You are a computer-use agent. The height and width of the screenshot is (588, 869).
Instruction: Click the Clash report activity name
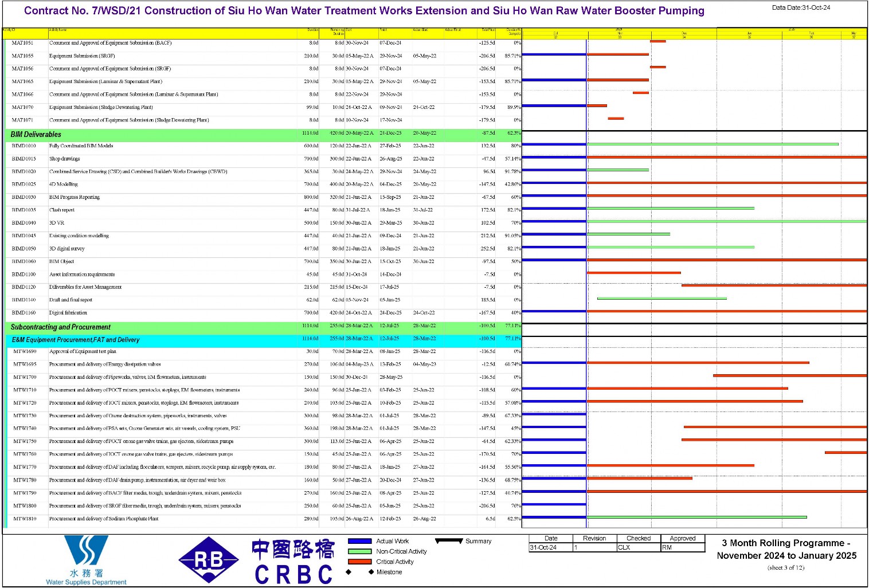point(62,210)
